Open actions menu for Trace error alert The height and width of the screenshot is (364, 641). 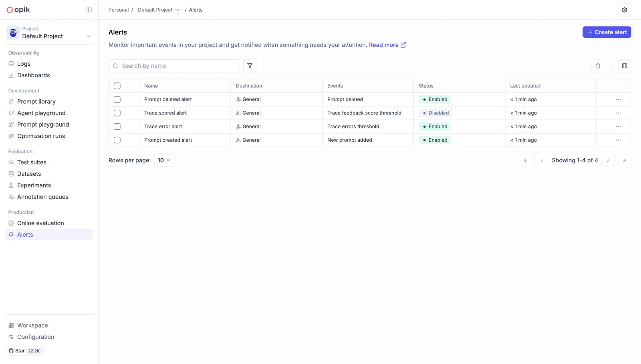[x=618, y=127]
